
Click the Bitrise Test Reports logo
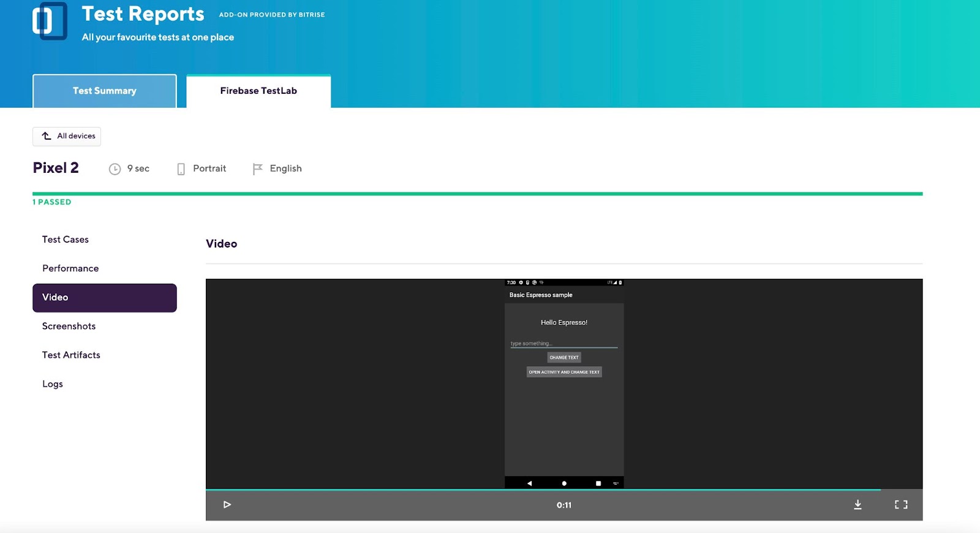click(50, 21)
